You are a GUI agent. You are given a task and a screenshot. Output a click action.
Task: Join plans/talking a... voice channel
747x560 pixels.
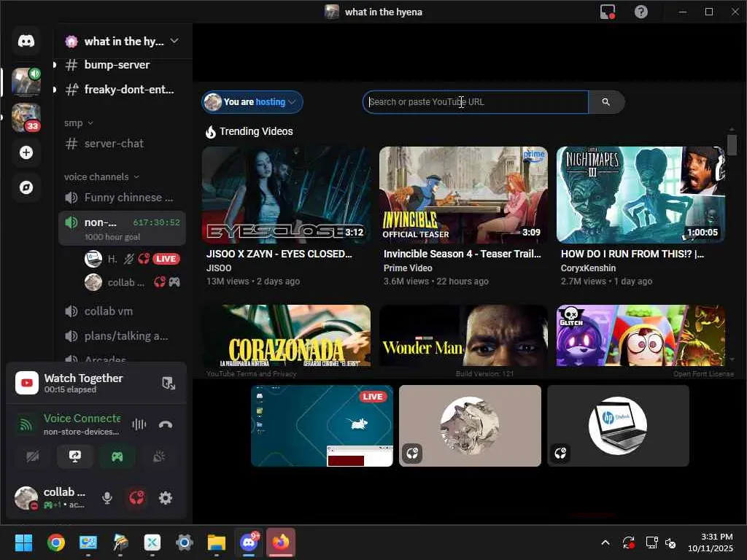pos(123,335)
